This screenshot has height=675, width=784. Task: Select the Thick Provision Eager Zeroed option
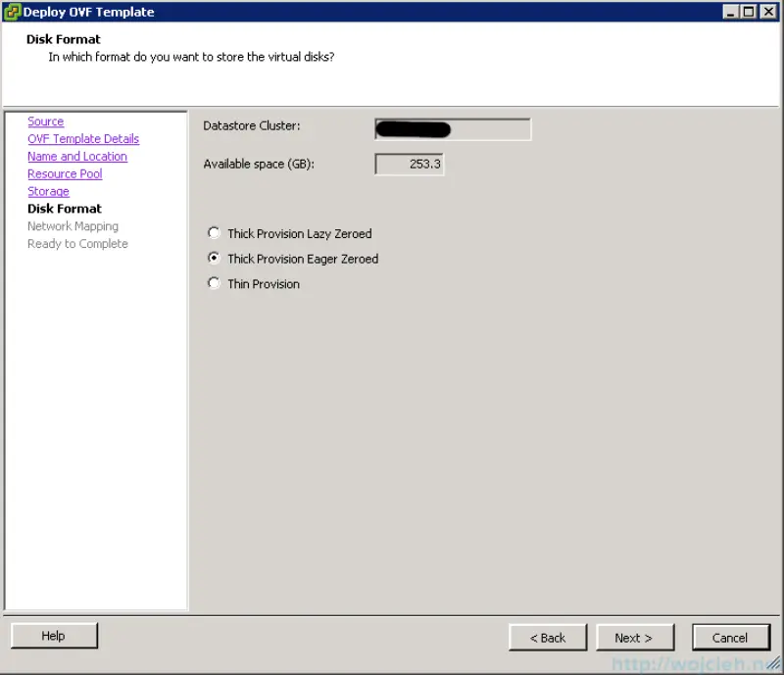tap(214, 258)
